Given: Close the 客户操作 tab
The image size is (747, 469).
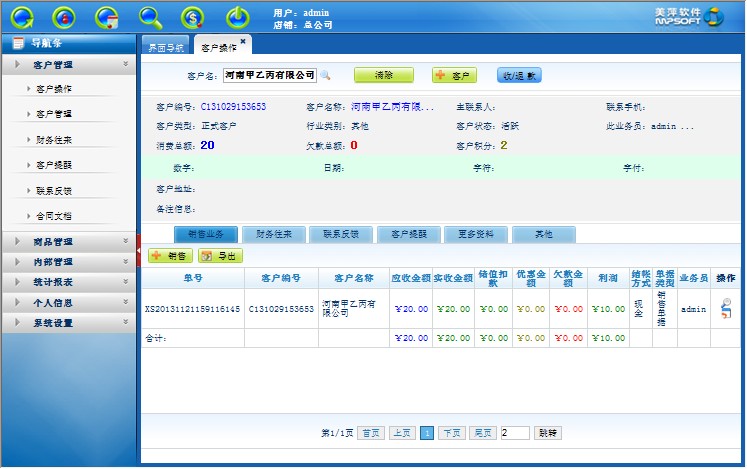Looking at the screenshot, I should coord(243,41).
